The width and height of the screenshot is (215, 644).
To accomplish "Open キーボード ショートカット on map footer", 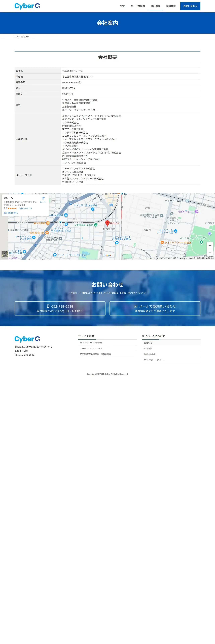I will point(160,258).
